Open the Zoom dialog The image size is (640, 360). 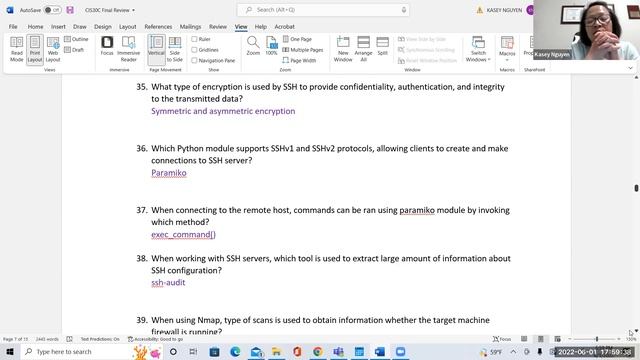coord(253,46)
